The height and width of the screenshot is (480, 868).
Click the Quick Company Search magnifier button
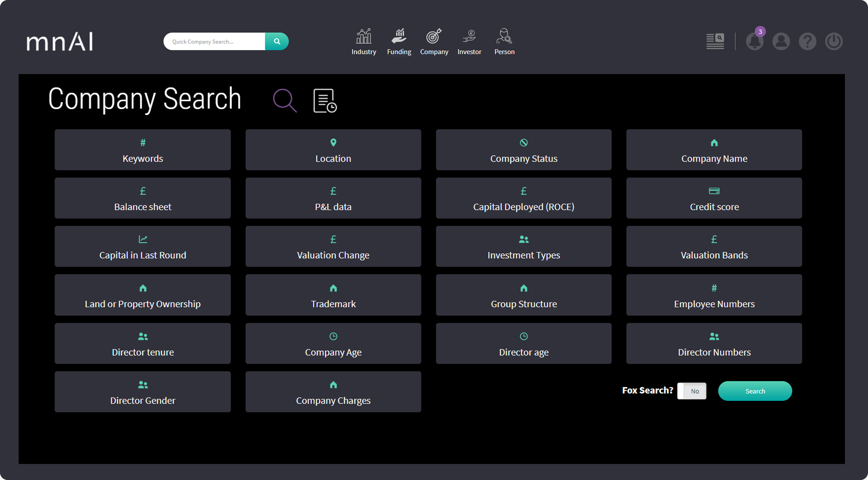tap(277, 41)
